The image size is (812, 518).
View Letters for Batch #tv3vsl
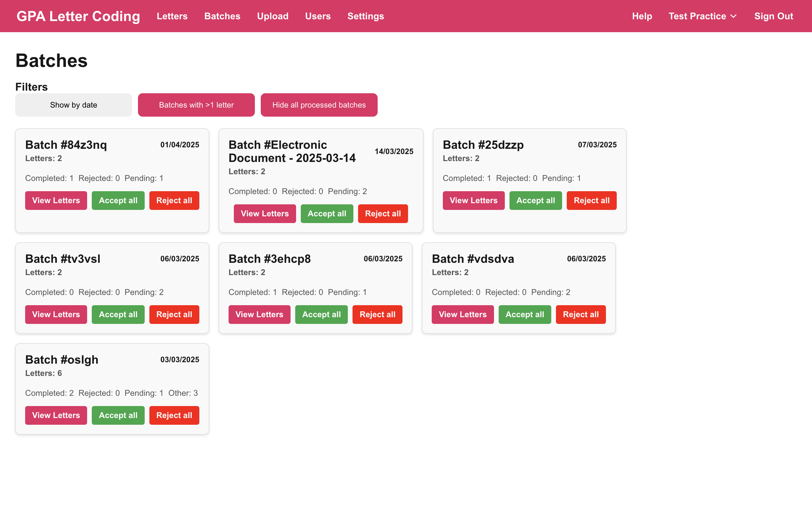[56, 314]
